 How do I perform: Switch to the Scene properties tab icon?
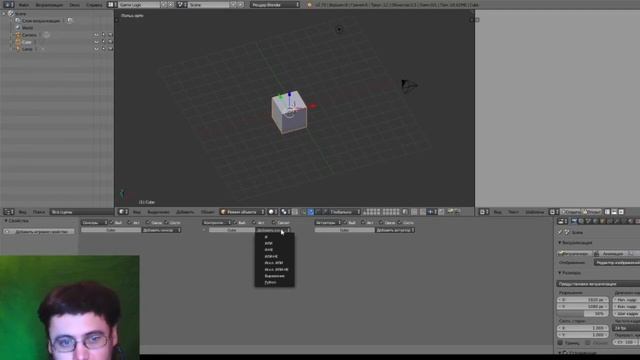[x=588, y=221]
